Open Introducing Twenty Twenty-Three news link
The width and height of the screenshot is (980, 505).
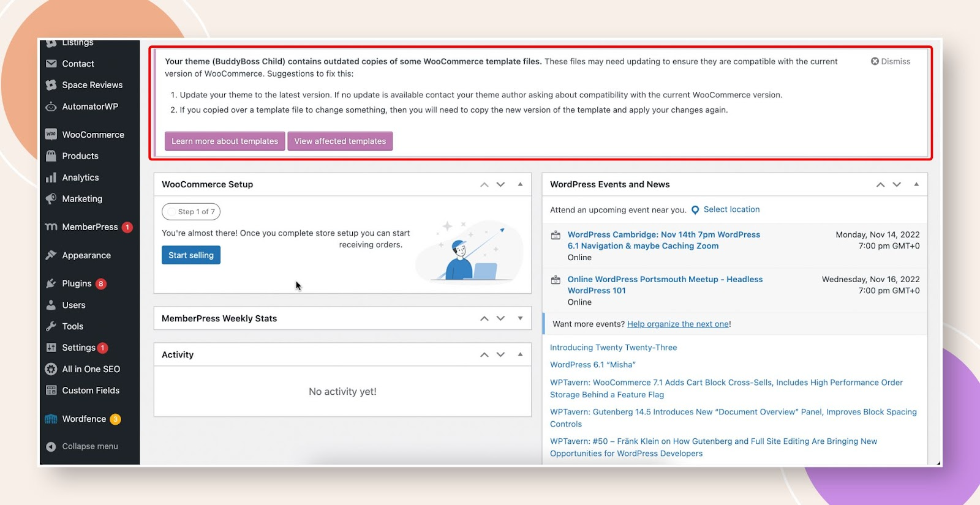613,348
